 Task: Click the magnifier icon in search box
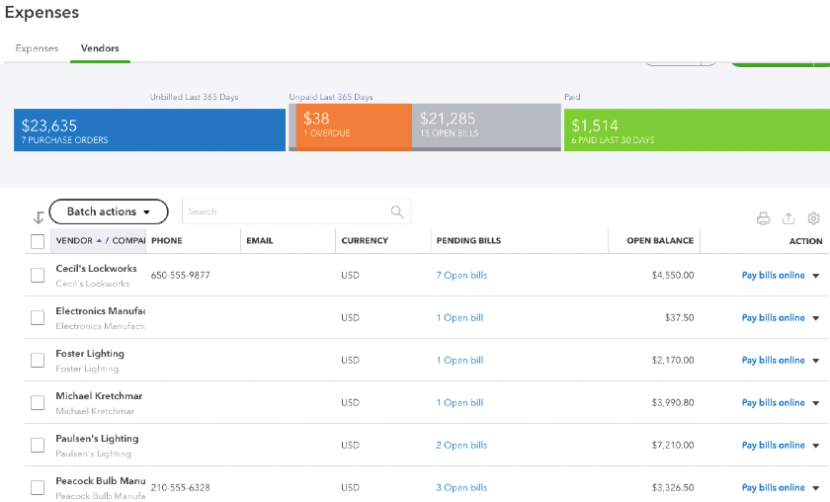tap(397, 212)
